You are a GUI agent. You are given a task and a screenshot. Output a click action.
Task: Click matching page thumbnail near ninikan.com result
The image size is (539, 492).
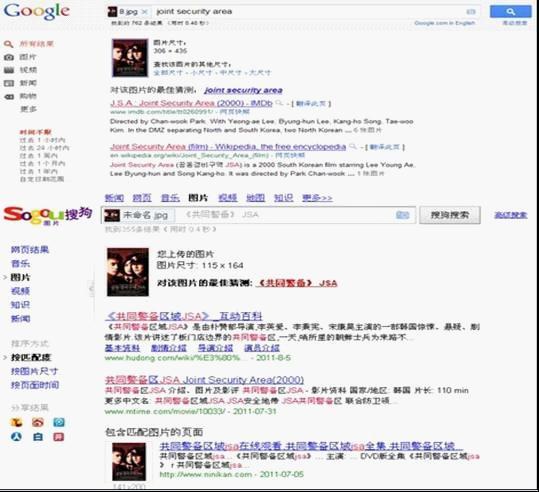click(x=129, y=461)
